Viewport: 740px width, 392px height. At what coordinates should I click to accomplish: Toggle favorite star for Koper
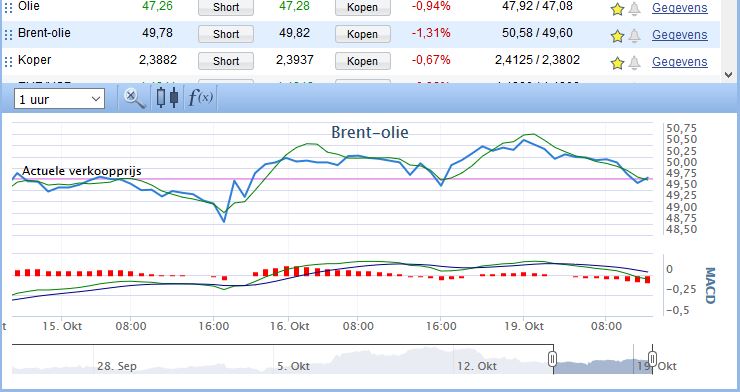(x=617, y=63)
